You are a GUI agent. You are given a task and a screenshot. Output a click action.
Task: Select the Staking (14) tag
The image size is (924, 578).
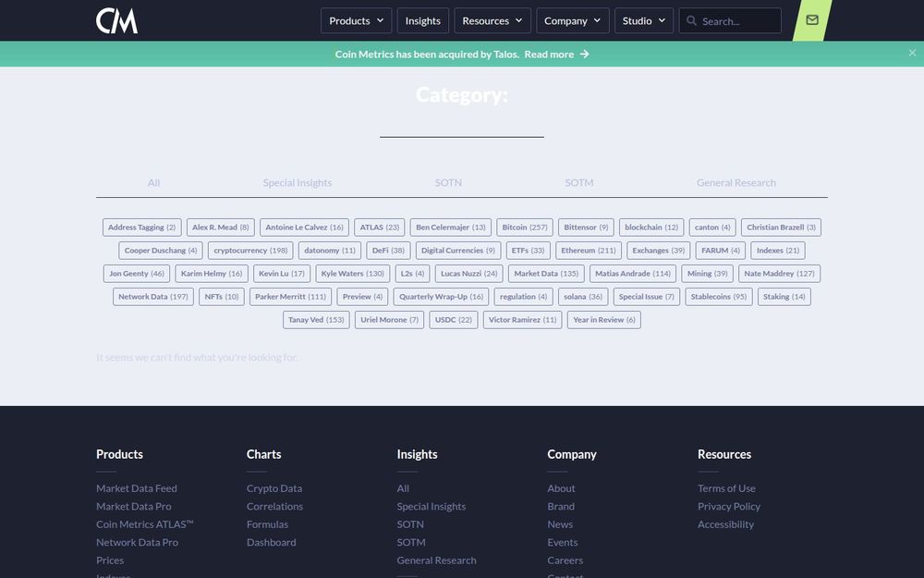[x=784, y=297]
